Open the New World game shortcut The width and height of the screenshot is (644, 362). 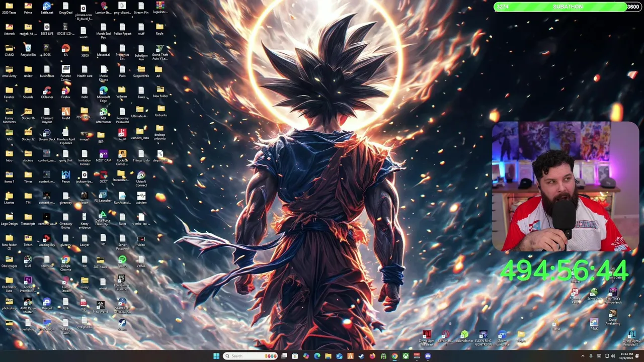(100, 307)
